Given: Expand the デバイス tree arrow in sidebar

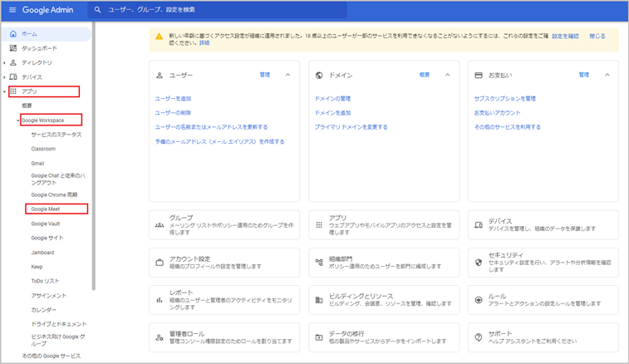Looking at the screenshot, I should point(4,77).
